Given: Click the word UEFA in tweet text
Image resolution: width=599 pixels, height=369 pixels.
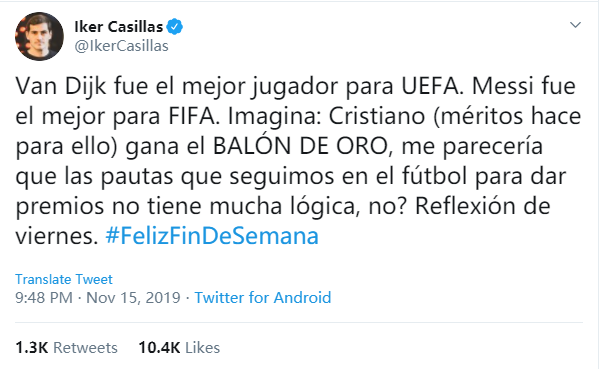Looking at the screenshot, I should pyautogui.click(x=432, y=86).
